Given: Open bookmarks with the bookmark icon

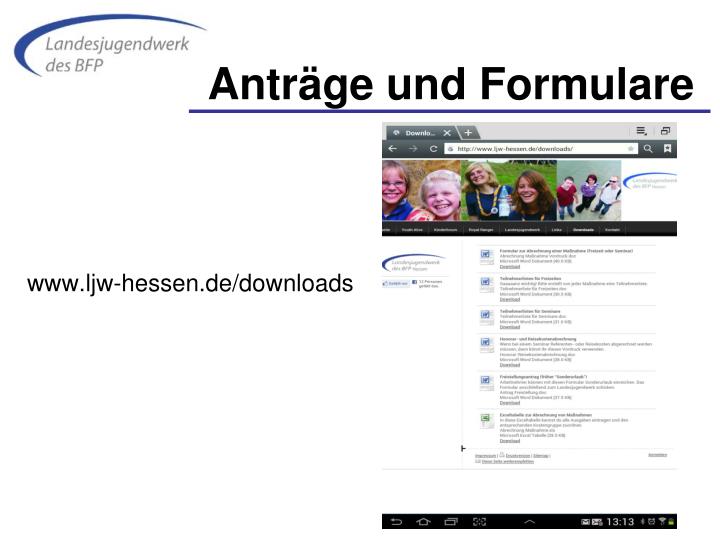Looking at the screenshot, I should click(667, 148).
